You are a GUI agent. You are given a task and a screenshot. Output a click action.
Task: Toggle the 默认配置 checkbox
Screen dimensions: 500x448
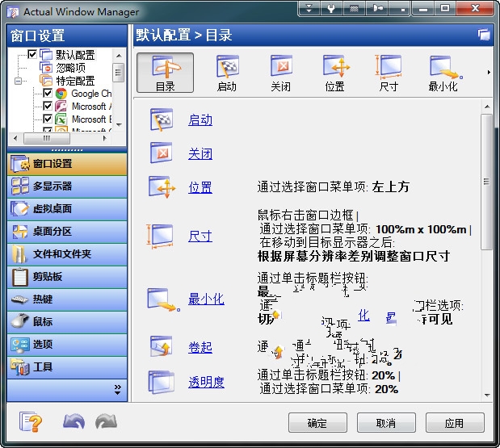click(x=32, y=54)
